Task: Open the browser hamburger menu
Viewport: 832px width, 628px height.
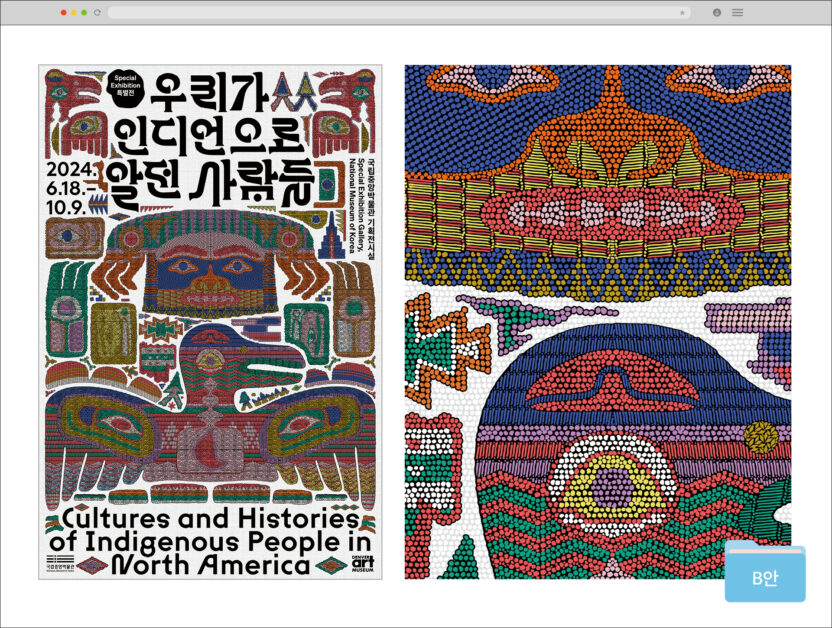Action: tap(737, 12)
